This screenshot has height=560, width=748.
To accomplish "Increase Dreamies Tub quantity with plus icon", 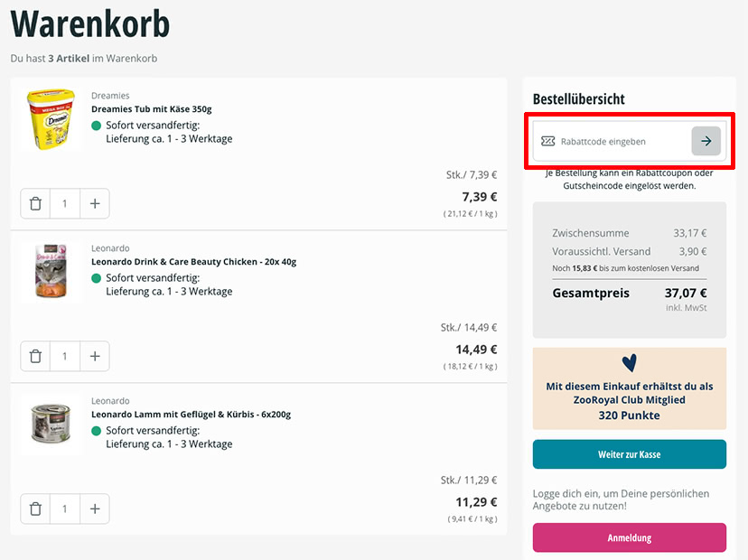I will point(95,204).
